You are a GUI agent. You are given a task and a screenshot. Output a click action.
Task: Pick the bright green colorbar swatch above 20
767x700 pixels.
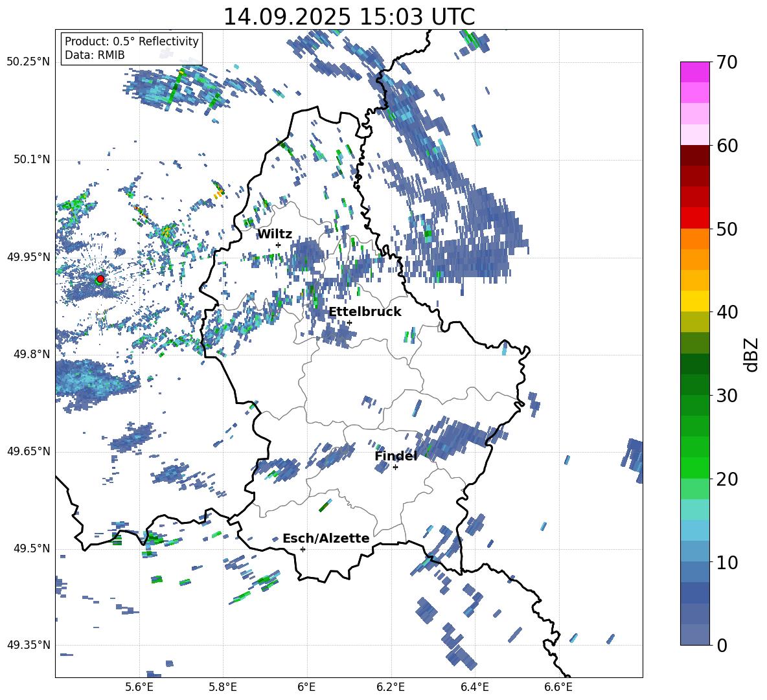[x=695, y=468]
